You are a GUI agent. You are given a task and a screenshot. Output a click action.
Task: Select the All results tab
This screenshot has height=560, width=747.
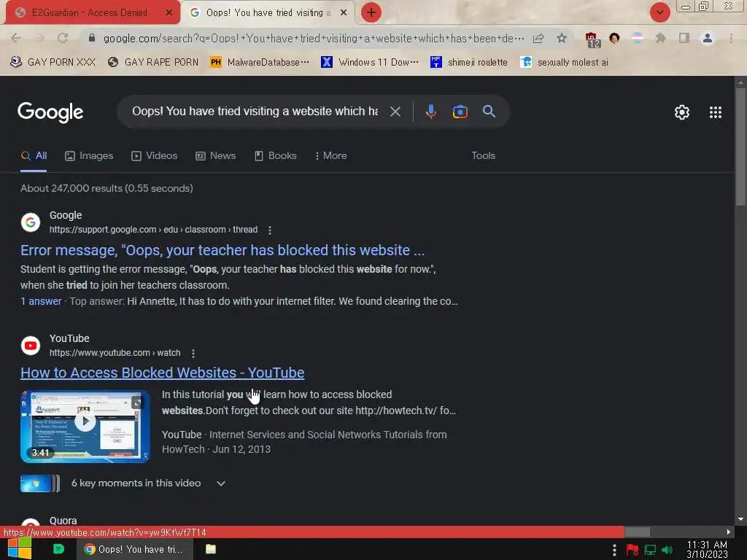(34, 156)
